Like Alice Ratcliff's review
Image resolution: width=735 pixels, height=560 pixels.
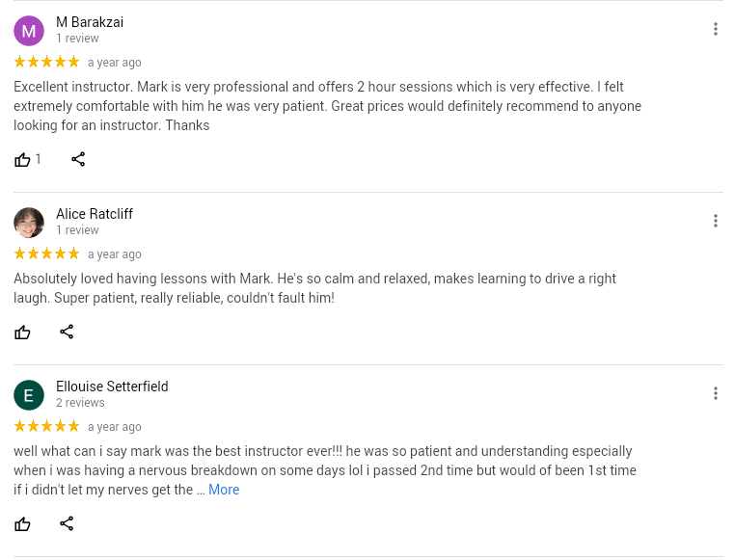(x=22, y=333)
